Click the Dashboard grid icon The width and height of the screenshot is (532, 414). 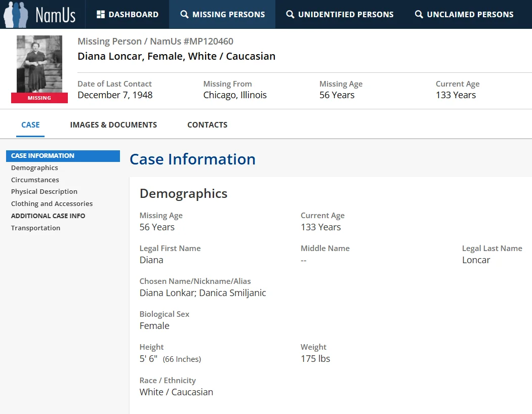(x=101, y=15)
